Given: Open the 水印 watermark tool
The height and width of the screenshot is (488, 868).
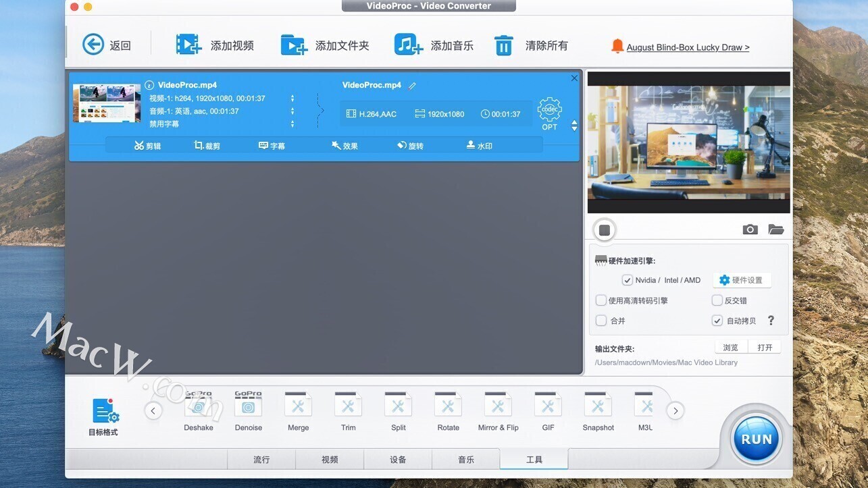Looking at the screenshot, I should click(x=479, y=146).
